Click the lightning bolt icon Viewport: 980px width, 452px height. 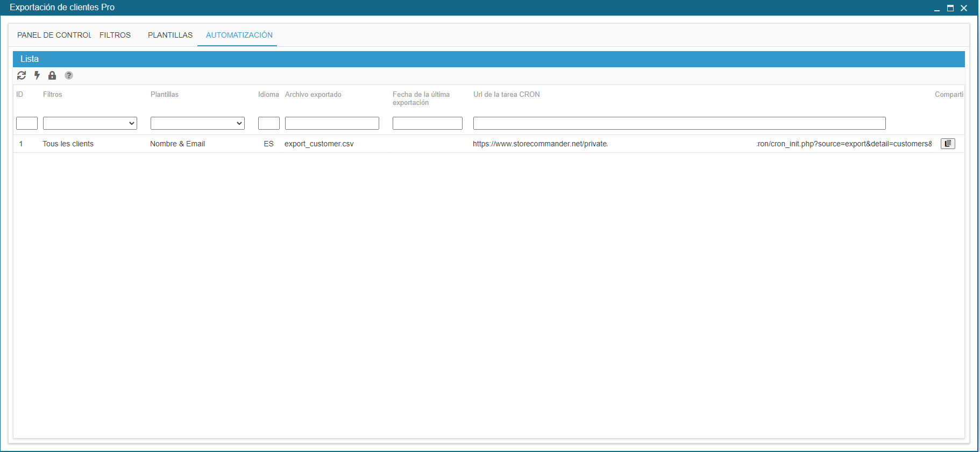(x=37, y=75)
